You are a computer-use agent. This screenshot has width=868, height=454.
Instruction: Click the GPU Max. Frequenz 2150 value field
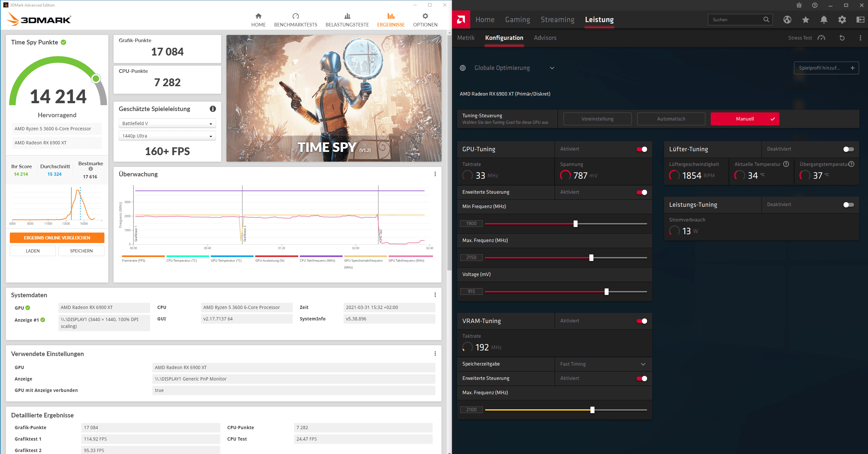[x=471, y=257]
